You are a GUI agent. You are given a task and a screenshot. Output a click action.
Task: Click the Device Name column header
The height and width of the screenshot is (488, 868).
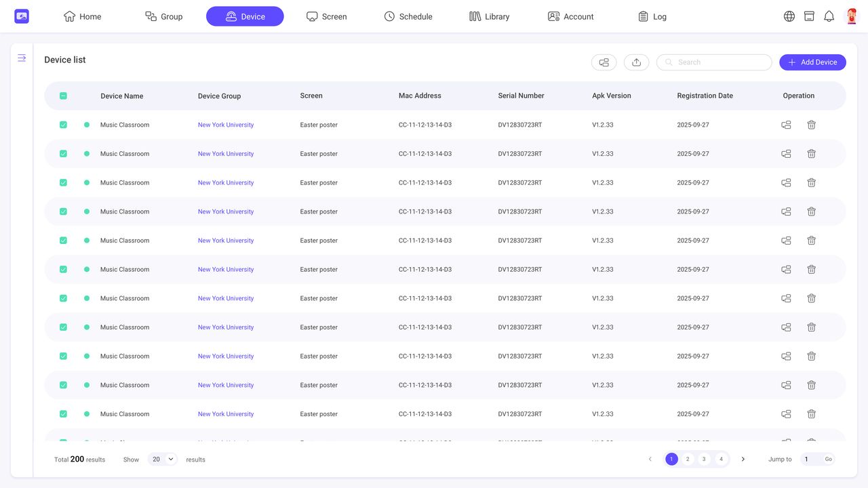tap(122, 96)
